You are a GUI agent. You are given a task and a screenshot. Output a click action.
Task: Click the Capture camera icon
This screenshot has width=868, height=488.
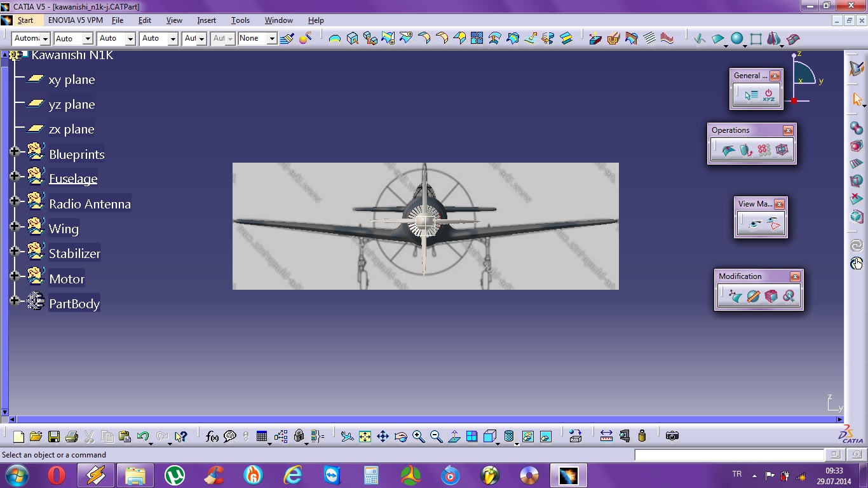pos(672,436)
